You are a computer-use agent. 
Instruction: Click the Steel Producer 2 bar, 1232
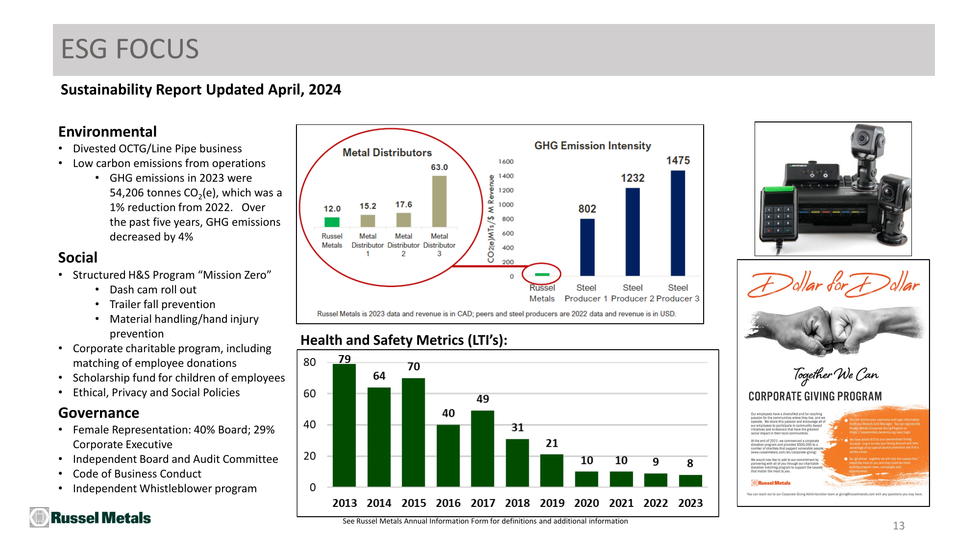(633, 232)
